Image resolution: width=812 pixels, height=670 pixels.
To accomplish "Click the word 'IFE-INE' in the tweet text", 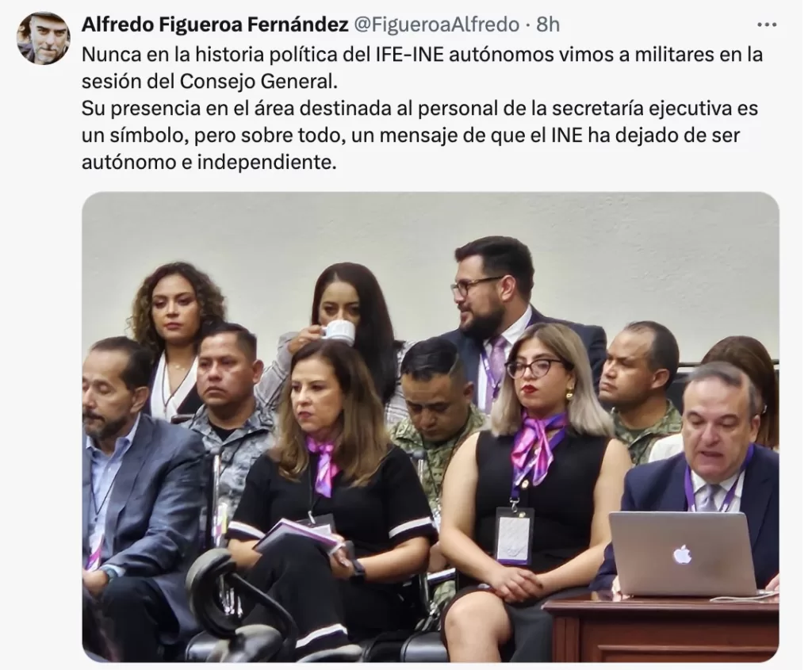I will [x=409, y=55].
